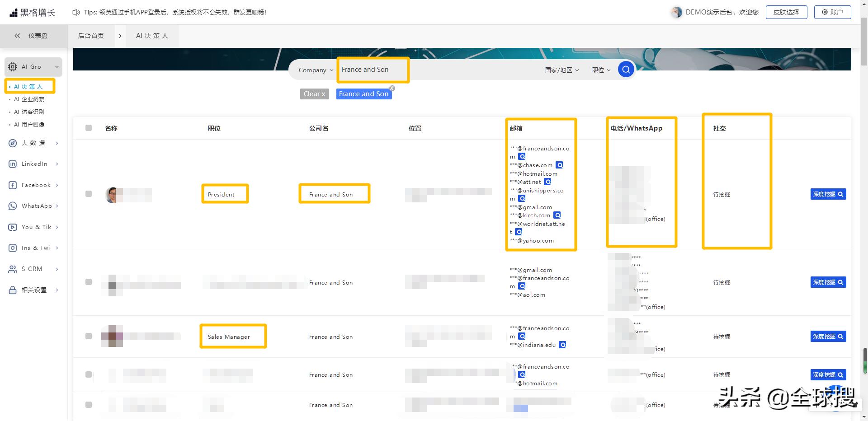Remove the France and Son filter tag
The width and height of the screenshot is (868, 421).
(x=392, y=88)
